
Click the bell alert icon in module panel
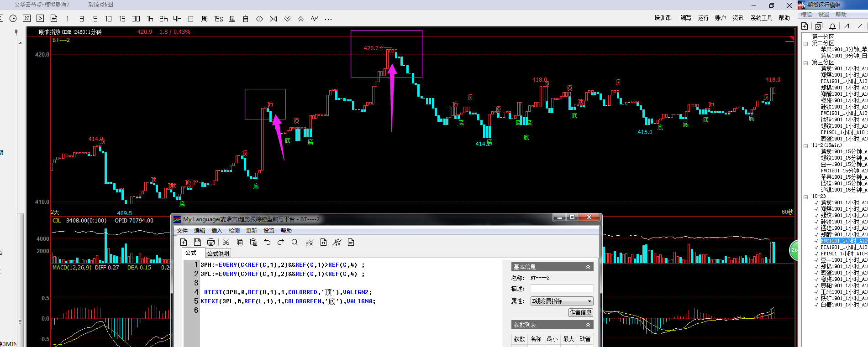[832, 26]
